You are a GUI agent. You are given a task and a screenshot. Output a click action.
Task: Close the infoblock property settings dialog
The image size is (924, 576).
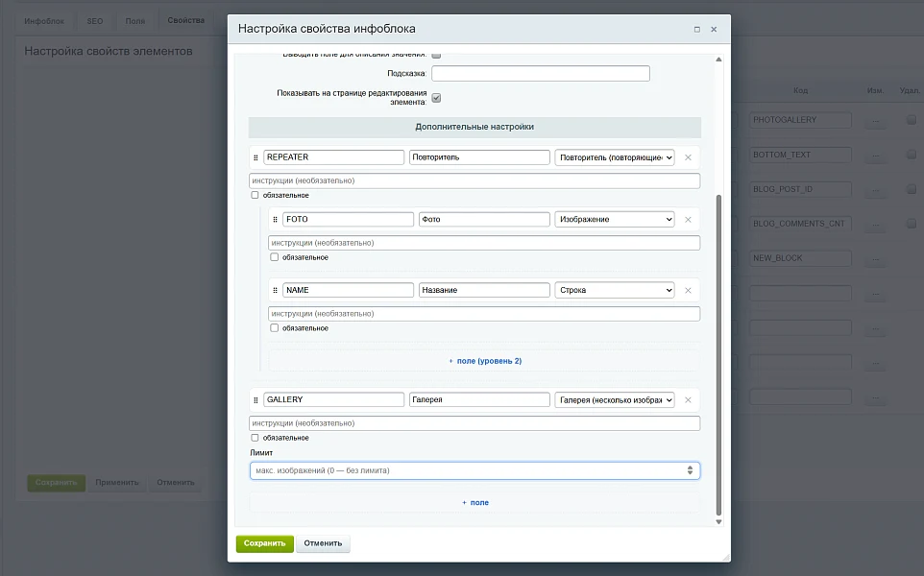pos(714,30)
